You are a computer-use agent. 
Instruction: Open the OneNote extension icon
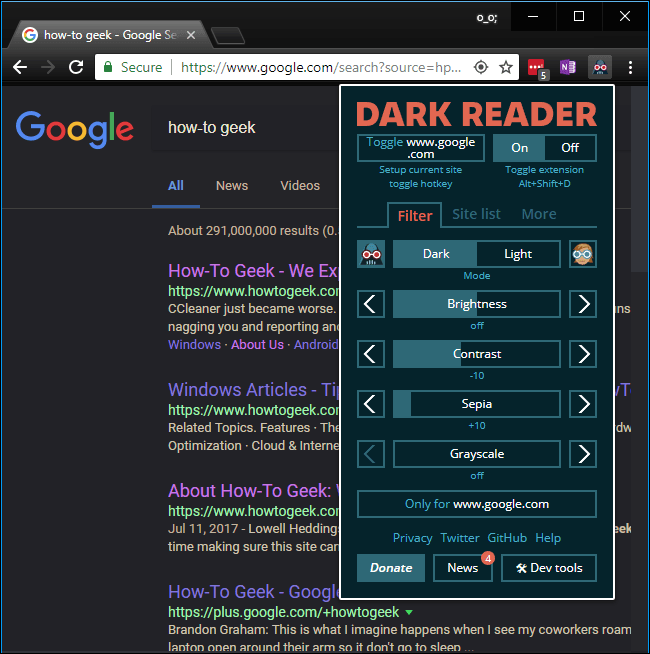(568, 67)
